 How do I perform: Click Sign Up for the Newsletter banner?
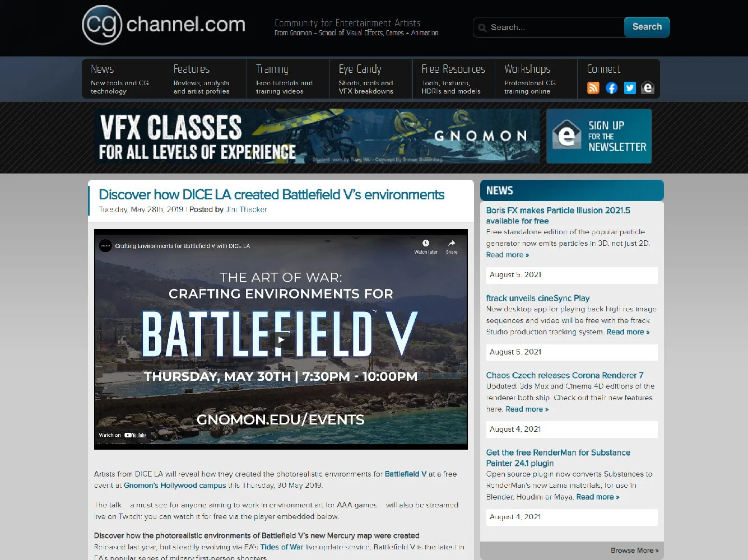click(599, 136)
